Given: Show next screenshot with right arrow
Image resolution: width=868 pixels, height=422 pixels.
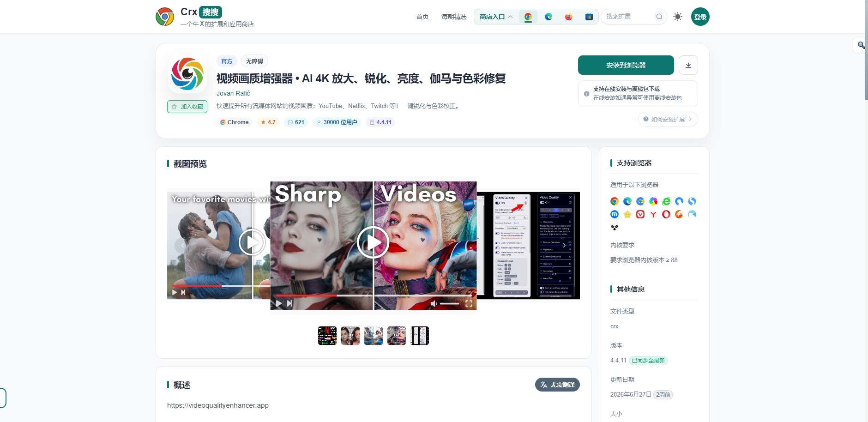Looking at the screenshot, I should point(564,245).
